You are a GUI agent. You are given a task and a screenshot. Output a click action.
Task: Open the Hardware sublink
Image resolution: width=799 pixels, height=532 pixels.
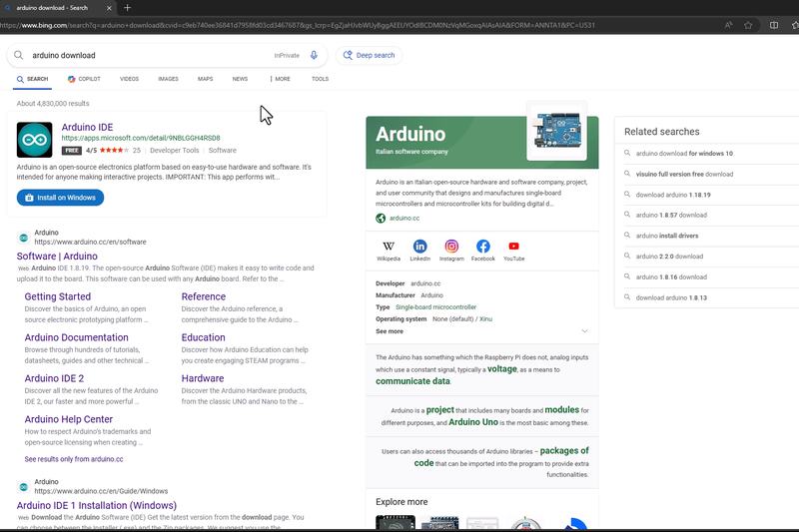pyautogui.click(x=203, y=378)
